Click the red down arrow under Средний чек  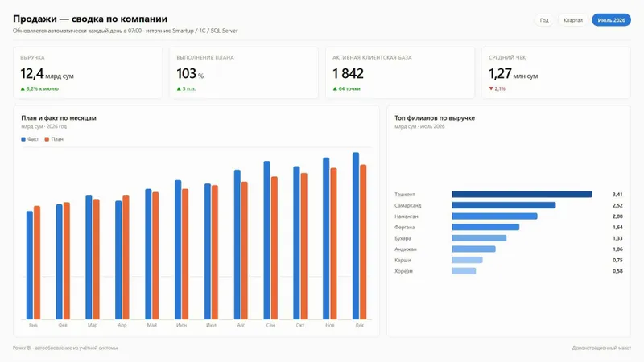(491, 88)
